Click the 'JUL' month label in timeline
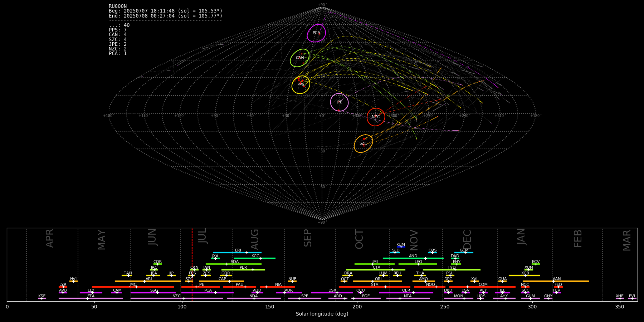 tap(203, 237)
